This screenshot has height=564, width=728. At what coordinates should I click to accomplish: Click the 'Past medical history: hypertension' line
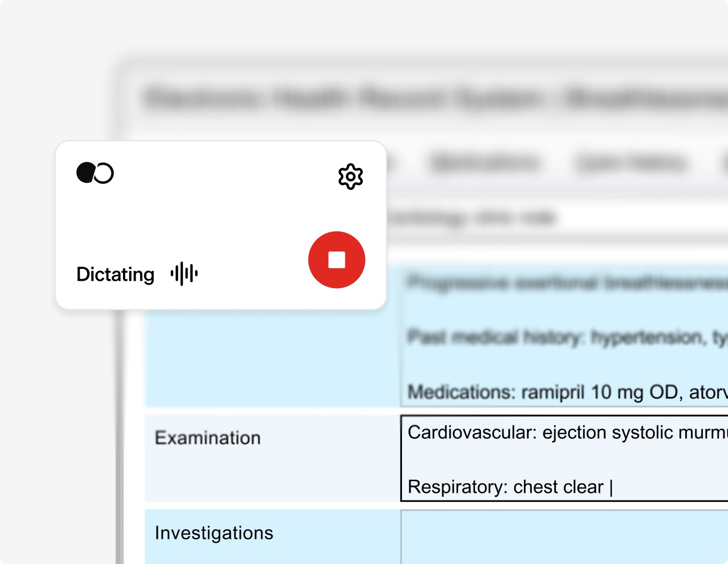pos(568,337)
